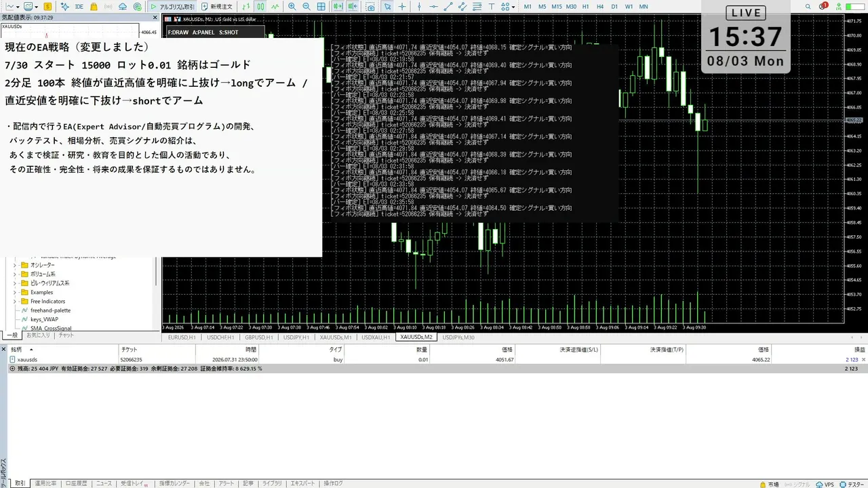Select the crosshair tool

402,6
